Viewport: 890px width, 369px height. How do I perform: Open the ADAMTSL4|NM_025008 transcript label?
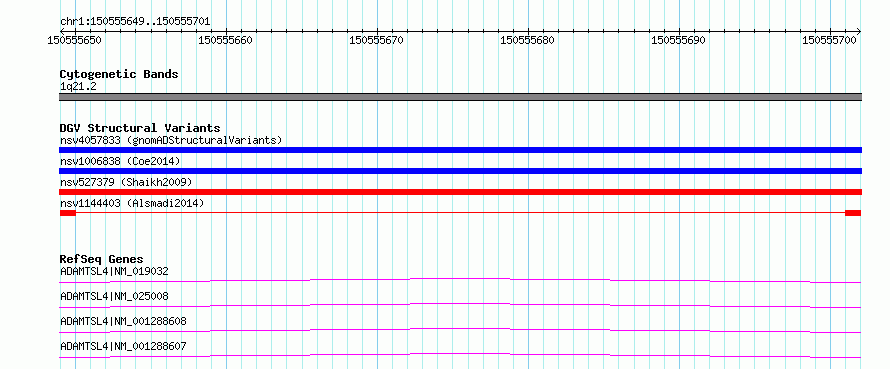click(x=114, y=296)
